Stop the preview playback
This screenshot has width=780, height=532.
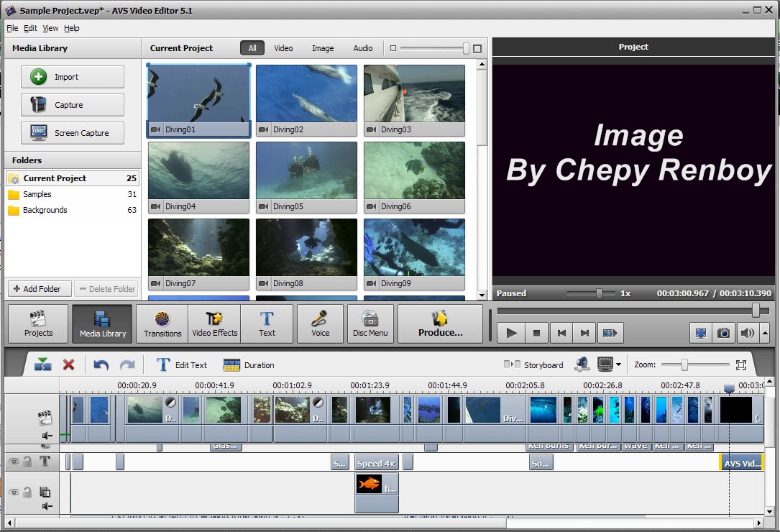(536, 333)
